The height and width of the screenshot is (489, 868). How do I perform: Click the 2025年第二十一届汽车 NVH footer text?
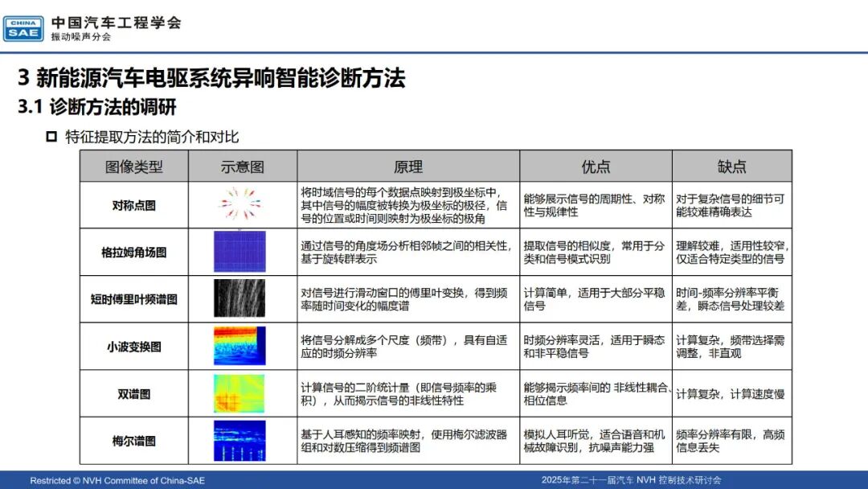click(x=631, y=480)
